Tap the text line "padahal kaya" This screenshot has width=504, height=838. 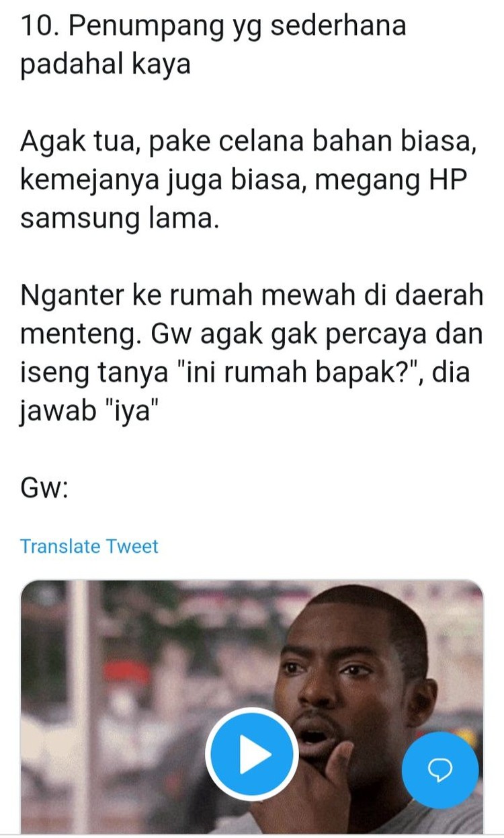coord(106,66)
